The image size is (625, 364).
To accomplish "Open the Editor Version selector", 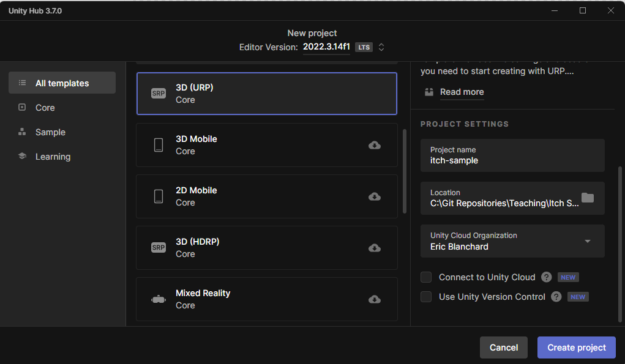I will [x=381, y=46].
